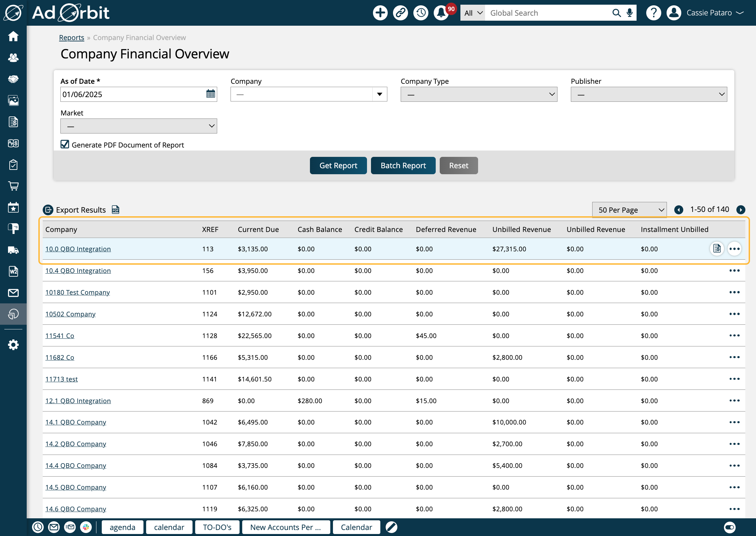The image size is (756, 536).
Task: Open the Reports breadcrumb link
Action: [71, 37]
